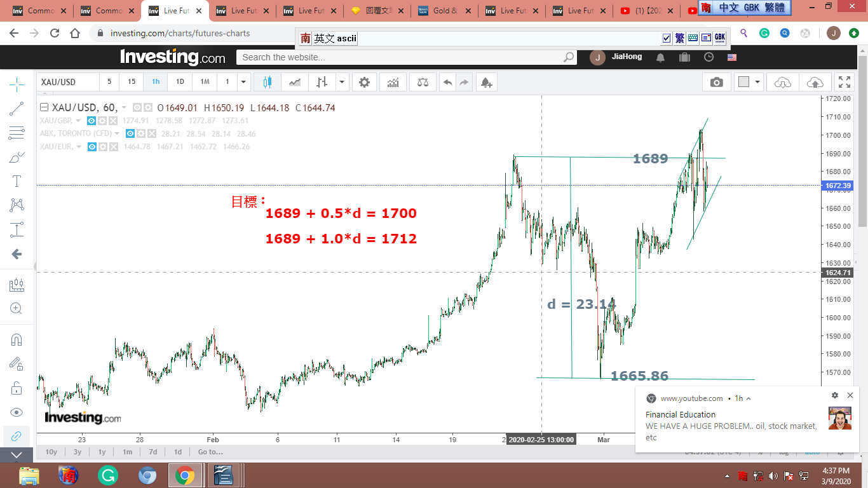Undo the last chart action
868x488 pixels.
[x=448, y=82]
